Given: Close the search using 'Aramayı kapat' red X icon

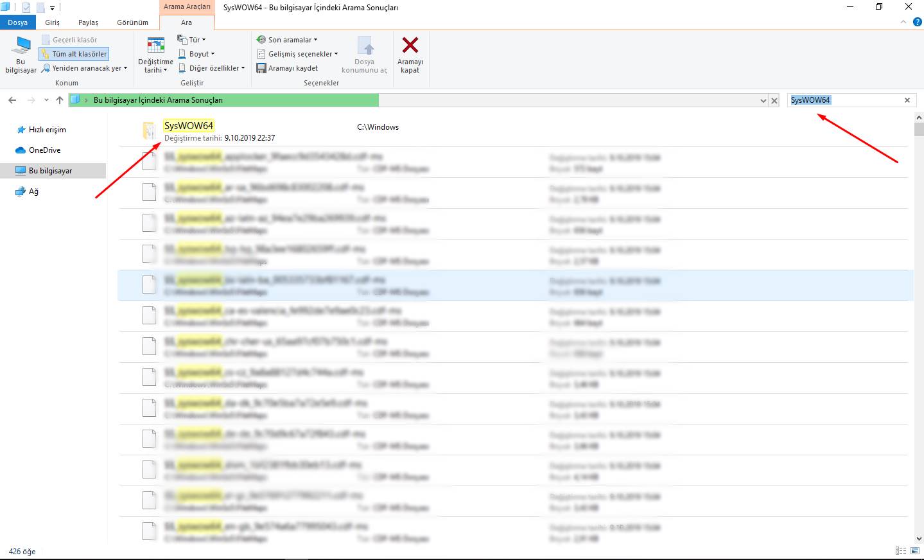Looking at the screenshot, I should [x=410, y=55].
